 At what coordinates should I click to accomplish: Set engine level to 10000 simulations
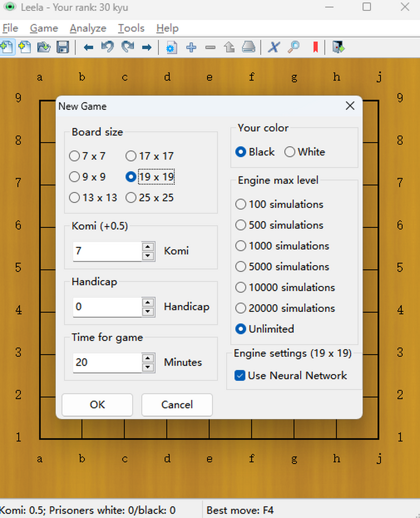[285, 287]
